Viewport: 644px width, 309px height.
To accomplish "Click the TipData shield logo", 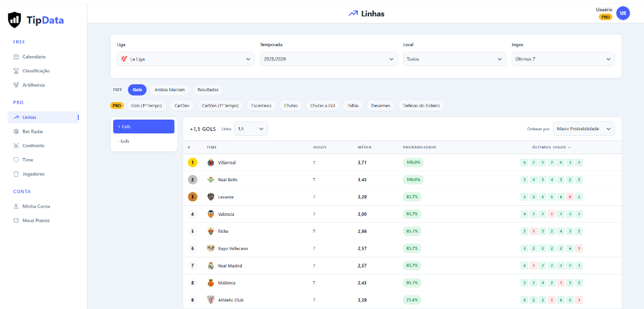I will coord(14,20).
